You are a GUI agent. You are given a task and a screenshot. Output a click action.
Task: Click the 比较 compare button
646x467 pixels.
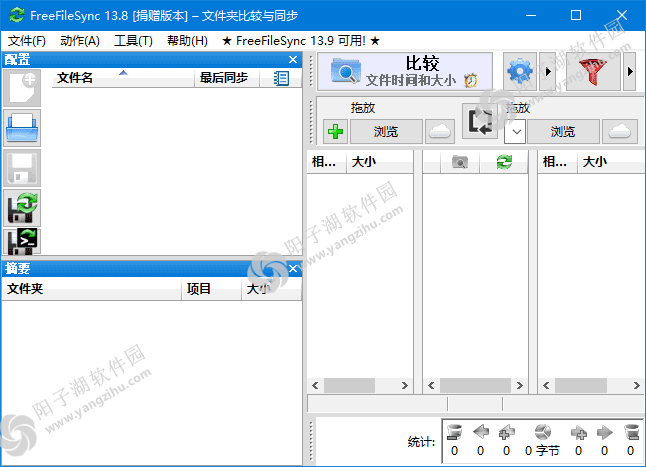[405, 72]
